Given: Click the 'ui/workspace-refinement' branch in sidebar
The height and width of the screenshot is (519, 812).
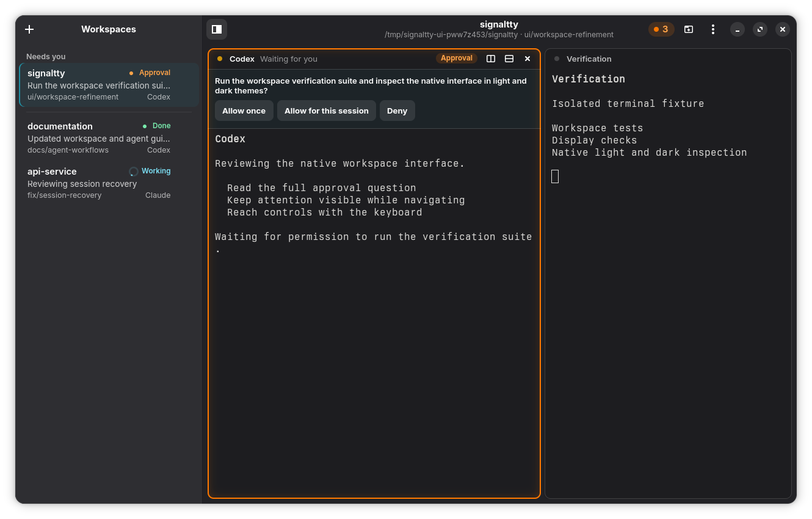Looking at the screenshot, I should (x=73, y=97).
